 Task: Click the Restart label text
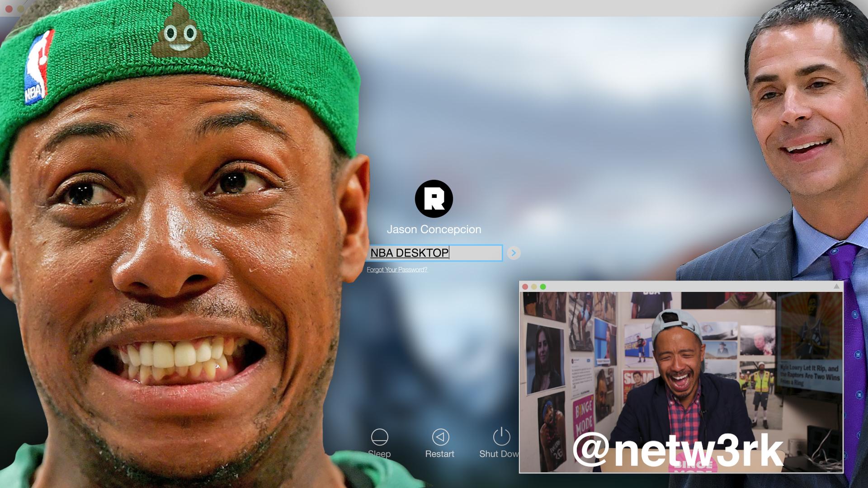point(439,454)
